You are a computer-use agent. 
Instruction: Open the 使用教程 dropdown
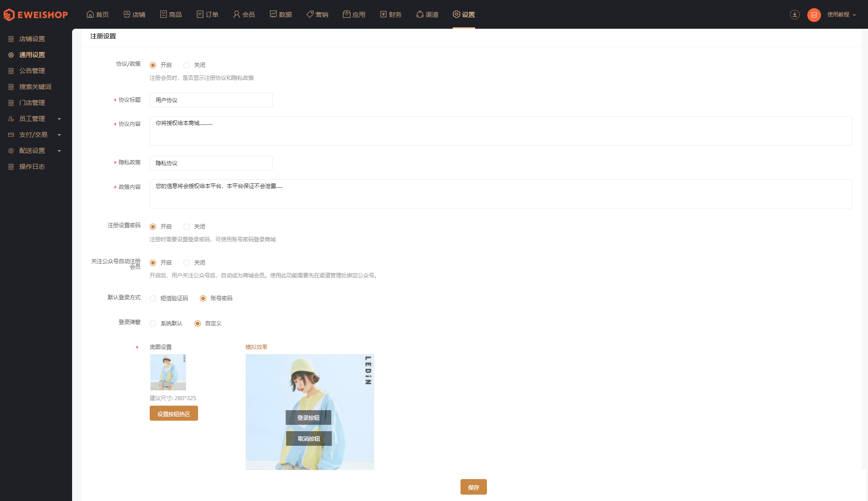(x=842, y=15)
